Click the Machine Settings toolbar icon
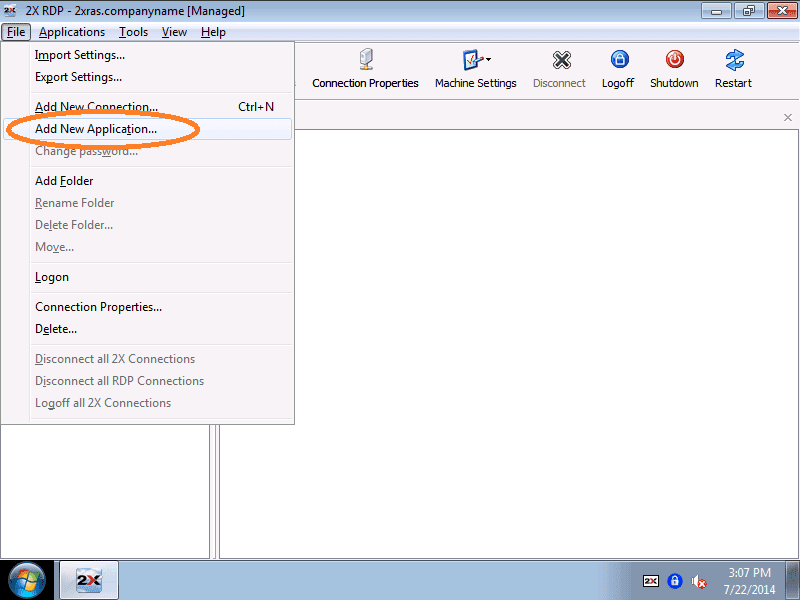Screen dimensions: 800x600 472,60
